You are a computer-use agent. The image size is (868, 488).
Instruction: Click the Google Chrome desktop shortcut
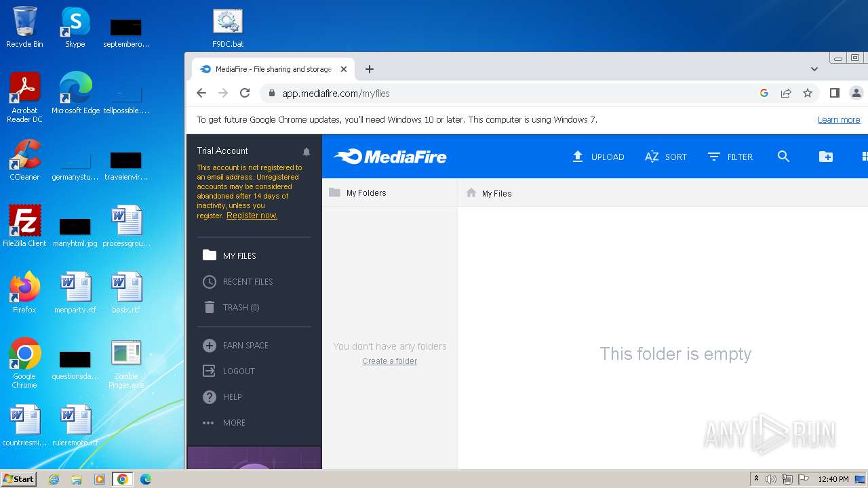click(24, 363)
